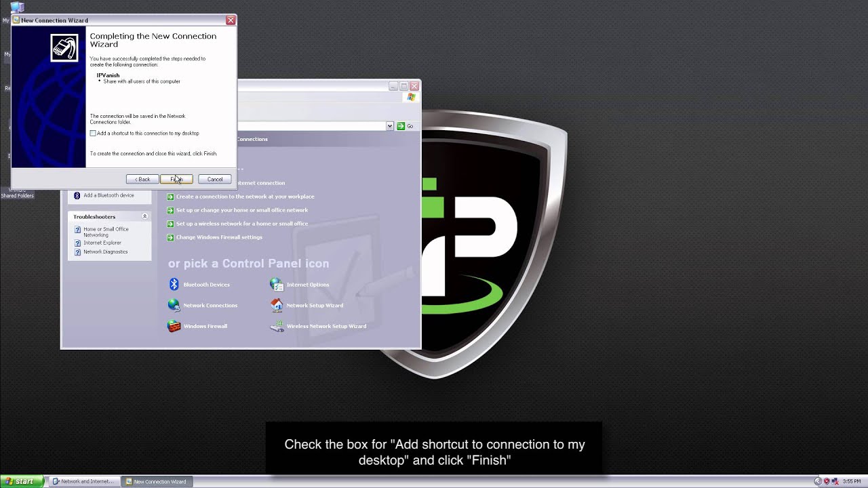This screenshot has width=868, height=488.
Task: Open Bluetooth Devices control panel icon
Action: pos(174,285)
